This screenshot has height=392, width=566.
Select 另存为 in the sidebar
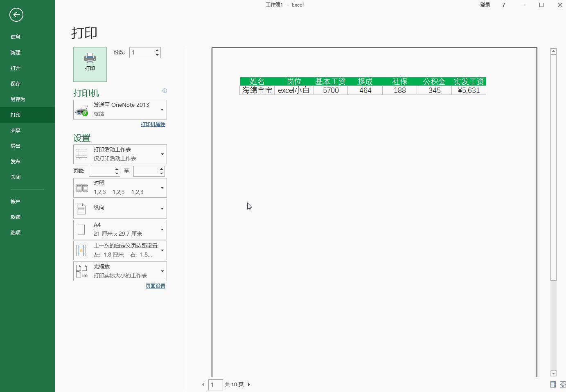pos(27,99)
